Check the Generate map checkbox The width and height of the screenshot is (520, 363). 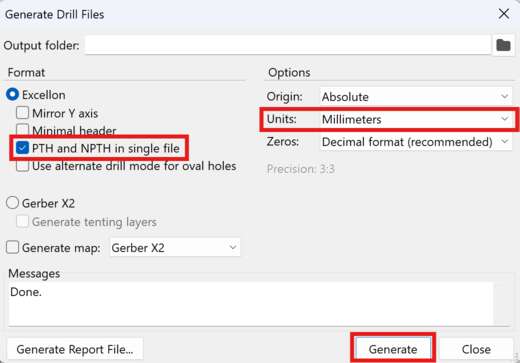tap(12, 248)
